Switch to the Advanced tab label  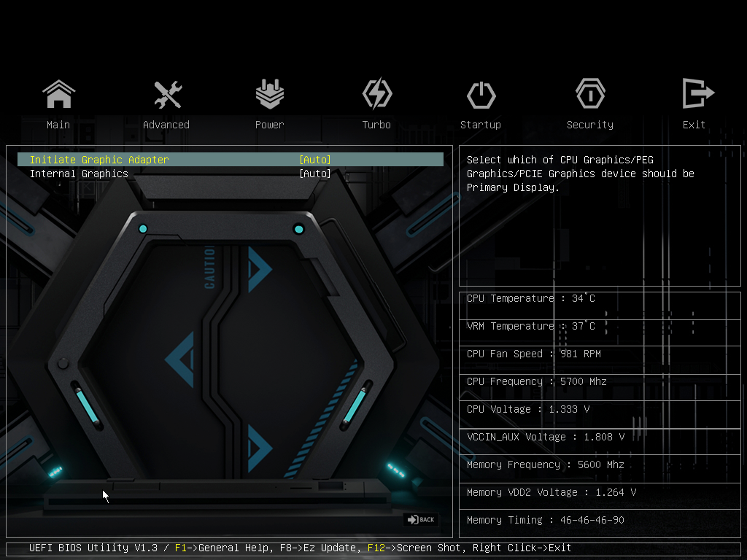point(166,125)
